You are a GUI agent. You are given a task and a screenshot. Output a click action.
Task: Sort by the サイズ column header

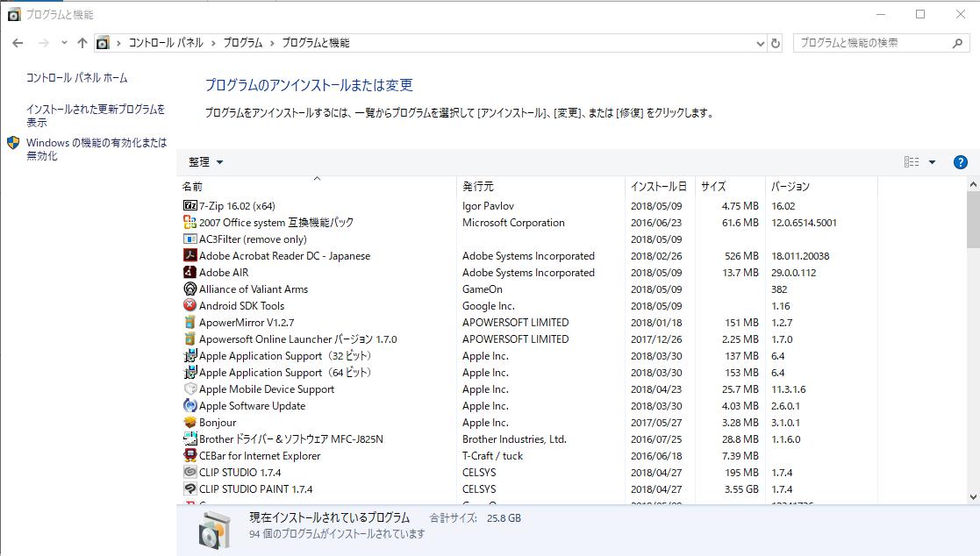tap(729, 186)
